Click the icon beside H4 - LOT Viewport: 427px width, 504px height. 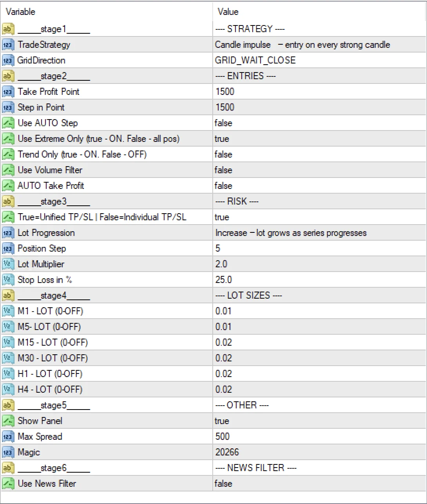tap(8, 390)
